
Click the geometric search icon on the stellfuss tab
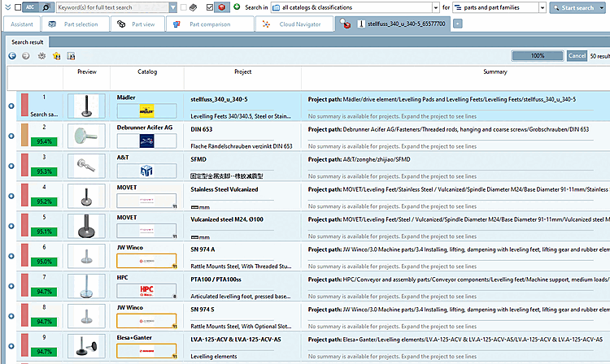345,24
